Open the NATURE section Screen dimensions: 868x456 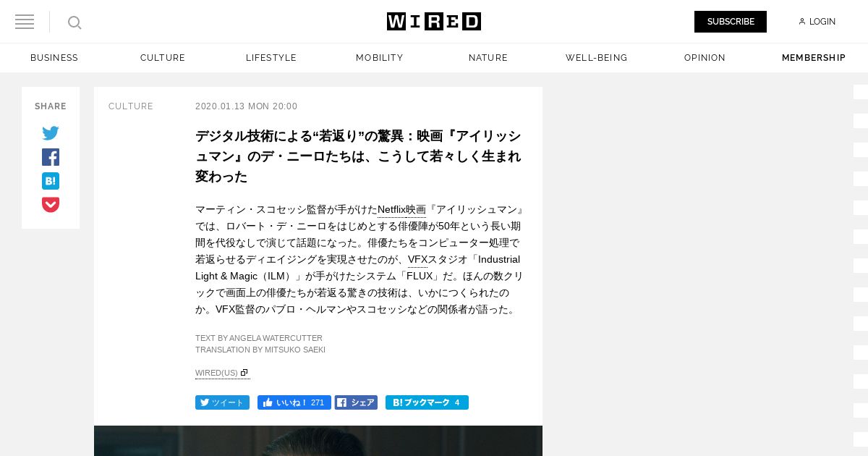pyautogui.click(x=488, y=58)
